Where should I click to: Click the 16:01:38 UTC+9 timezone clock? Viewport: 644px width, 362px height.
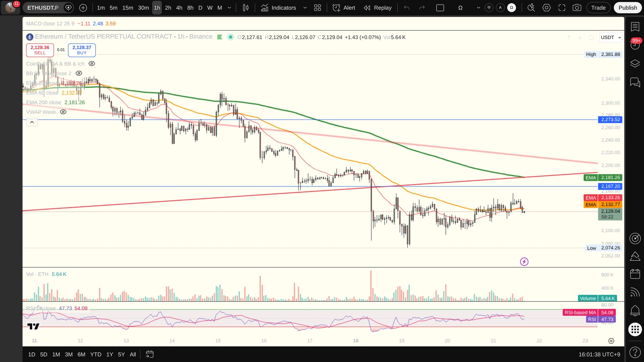point(599,354)
